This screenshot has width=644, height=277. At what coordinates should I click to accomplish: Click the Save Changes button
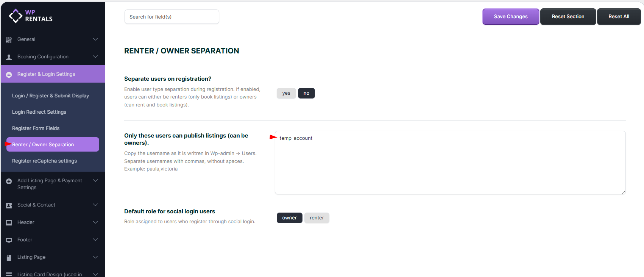pyautogui.click(x=510, y=17)
